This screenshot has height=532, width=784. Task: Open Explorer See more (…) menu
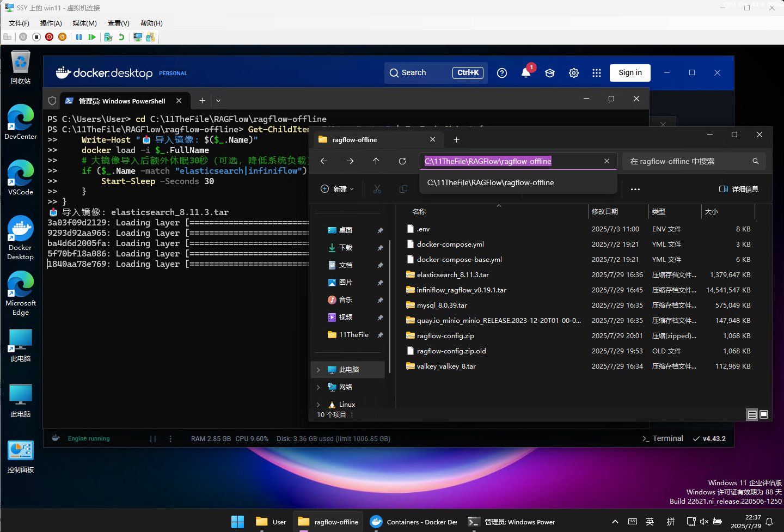635,189
